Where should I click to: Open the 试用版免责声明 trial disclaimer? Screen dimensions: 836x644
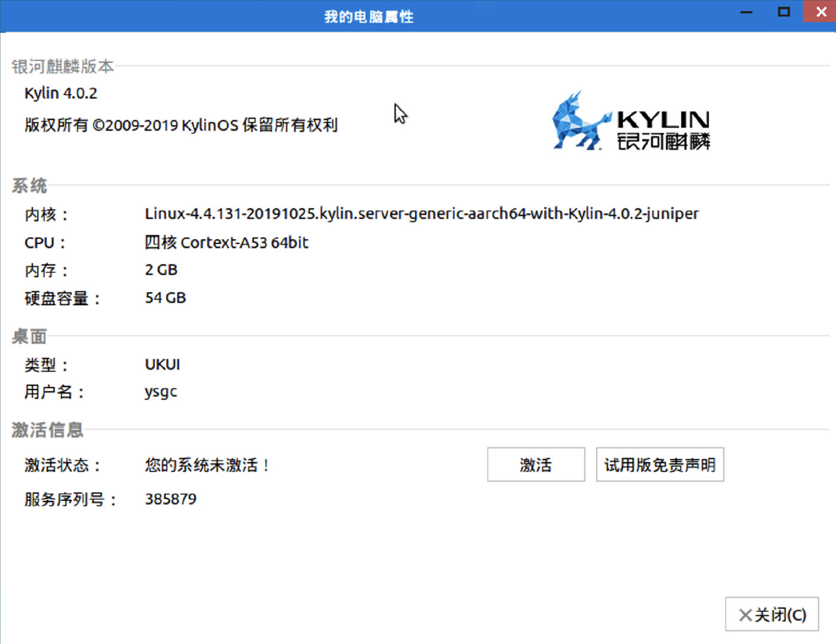660,465
